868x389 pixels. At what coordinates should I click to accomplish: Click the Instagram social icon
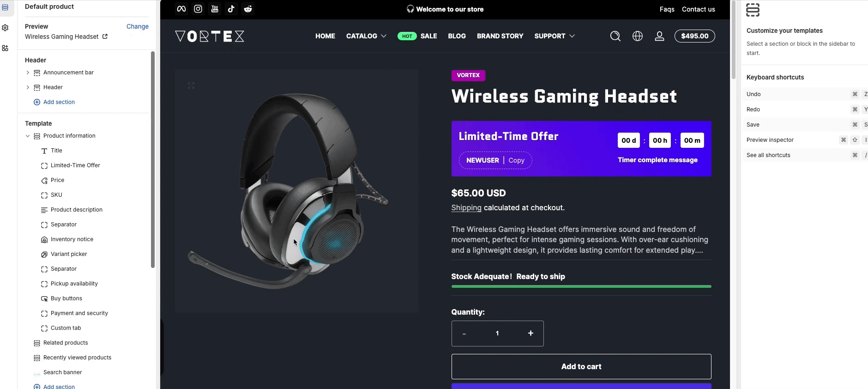pos(198,9)
